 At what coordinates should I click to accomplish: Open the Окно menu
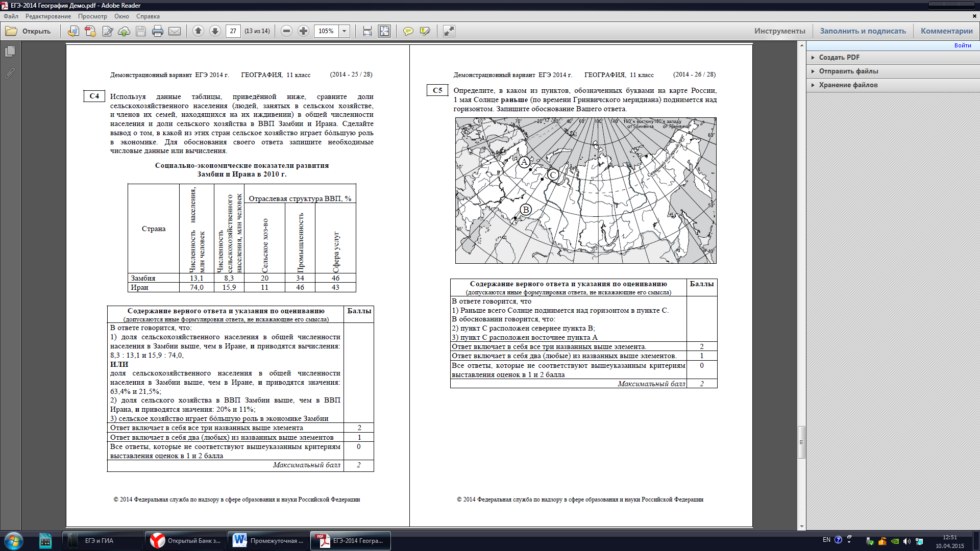coord(121,16)
